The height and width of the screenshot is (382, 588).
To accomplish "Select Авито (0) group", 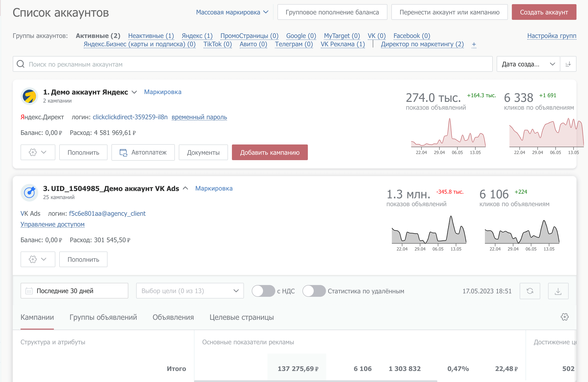I will [253, 44].
